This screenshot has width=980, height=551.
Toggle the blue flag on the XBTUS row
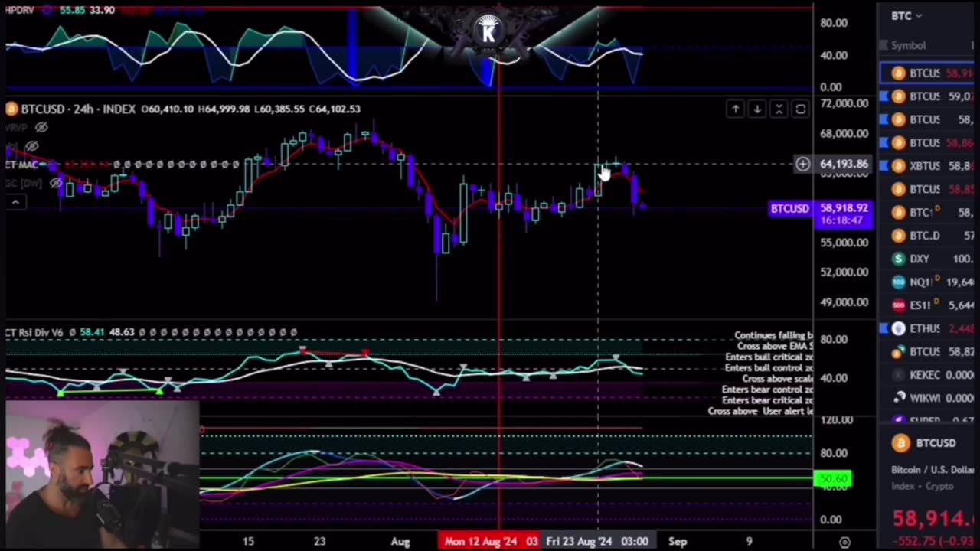tap(884, 165)
